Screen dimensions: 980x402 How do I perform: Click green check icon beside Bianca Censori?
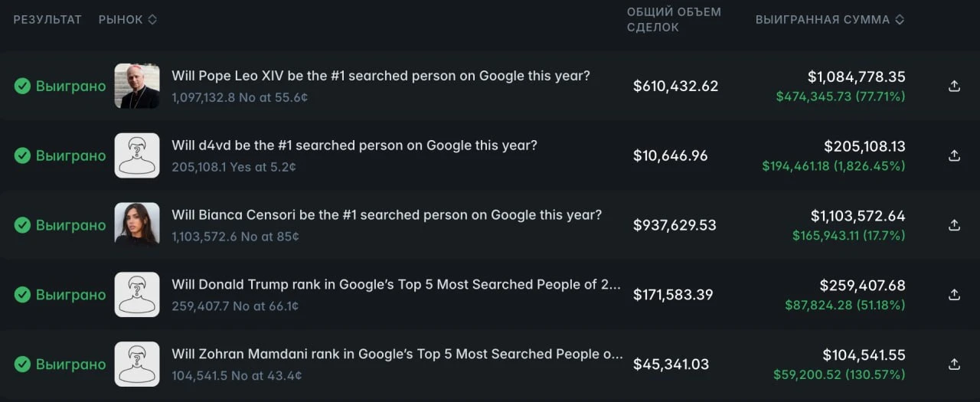tap(22, 225)
